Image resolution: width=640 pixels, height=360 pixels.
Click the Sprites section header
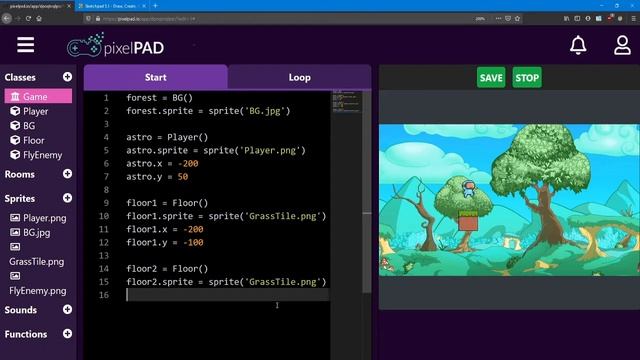(20, 198)
